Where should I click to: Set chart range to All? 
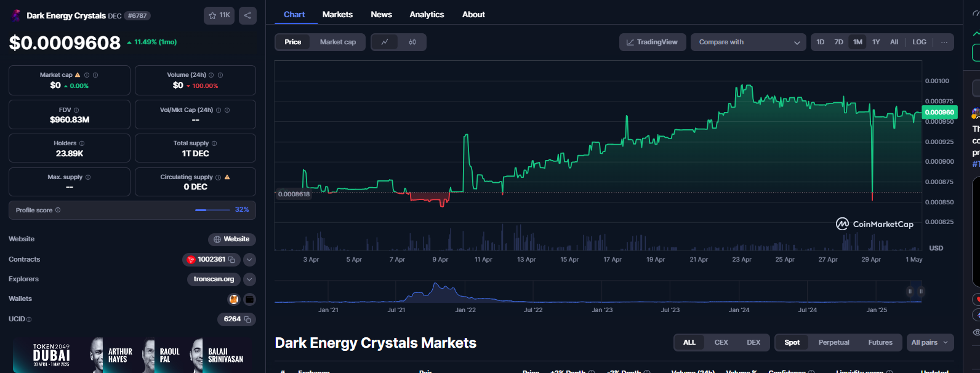click(894, 42)
